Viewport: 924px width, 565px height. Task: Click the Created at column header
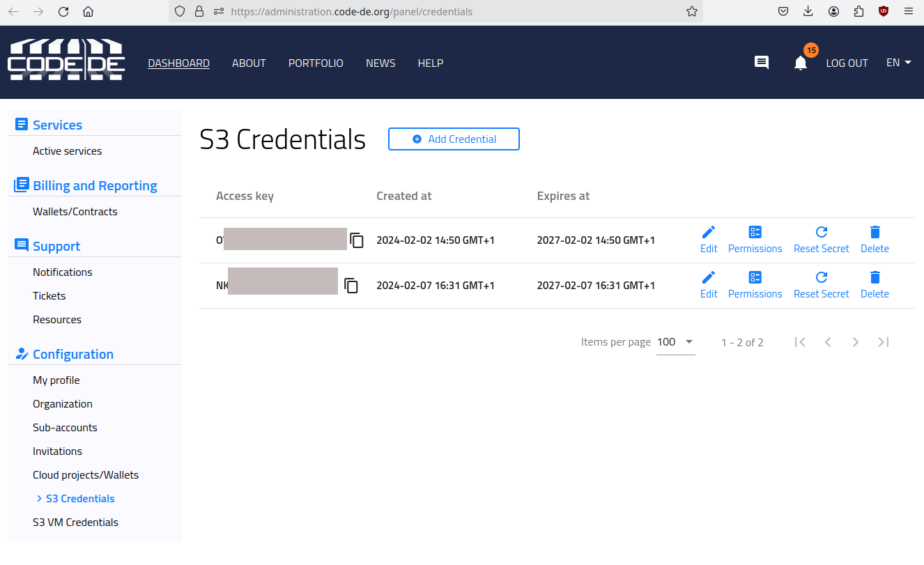404,196
